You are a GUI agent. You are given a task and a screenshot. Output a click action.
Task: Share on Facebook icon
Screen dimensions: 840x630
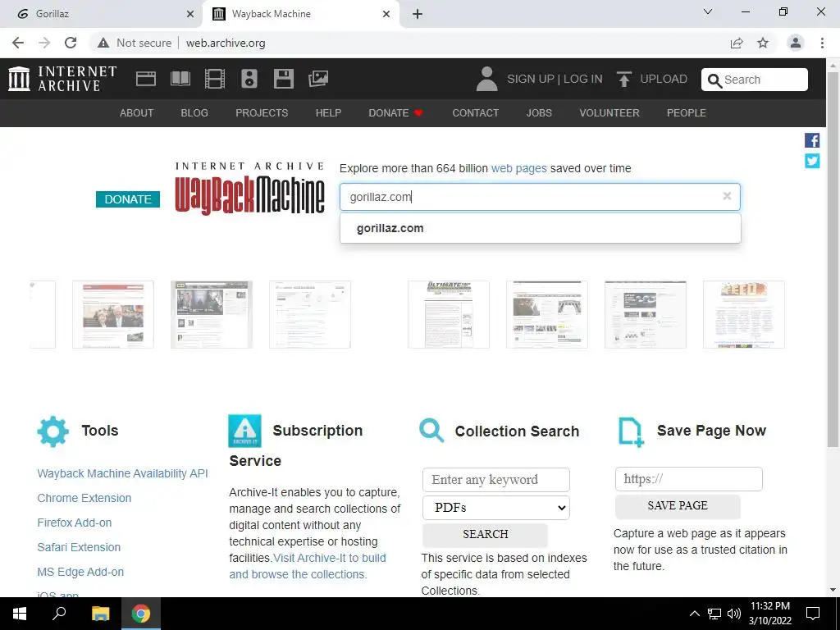tap(812, 140)
